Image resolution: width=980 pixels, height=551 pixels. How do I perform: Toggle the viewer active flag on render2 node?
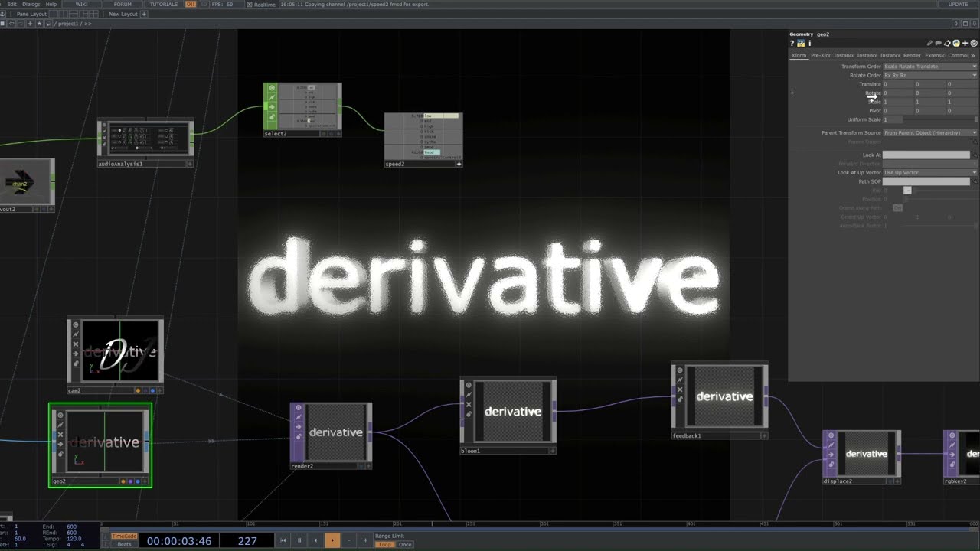(368, 466)
